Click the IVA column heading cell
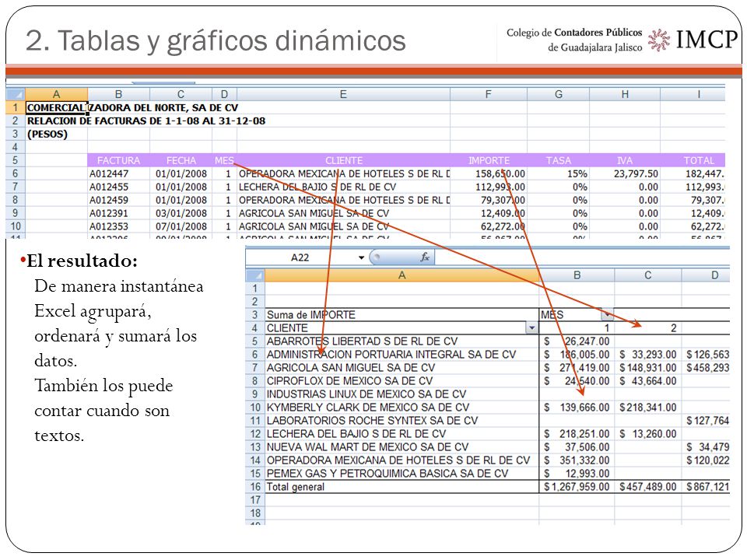The height and width of the screenshot is (560, 747). pos(625,160)
